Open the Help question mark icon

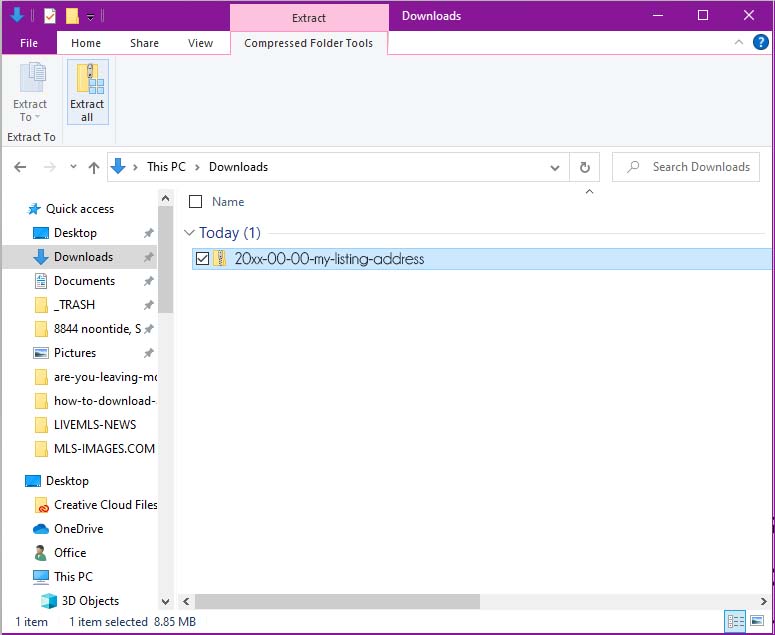[761, 42]
